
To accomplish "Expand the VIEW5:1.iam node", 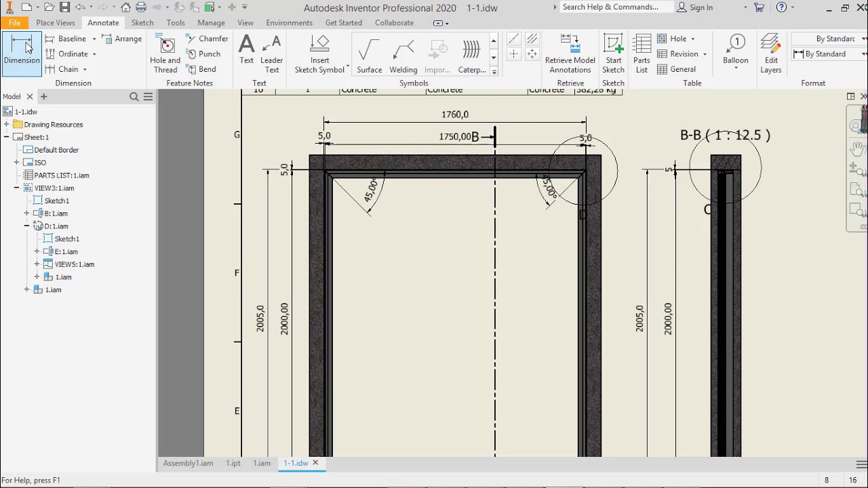I will (37, 264).
